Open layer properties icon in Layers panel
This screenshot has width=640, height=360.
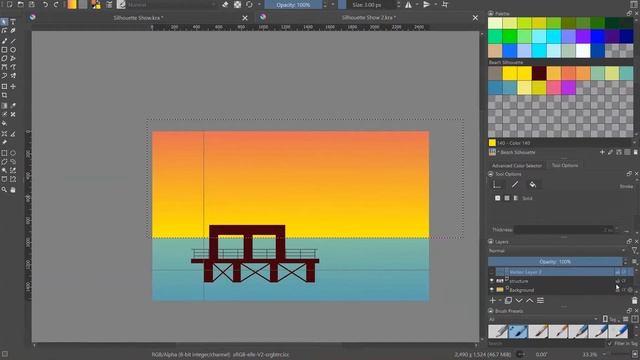click(540, 300)
